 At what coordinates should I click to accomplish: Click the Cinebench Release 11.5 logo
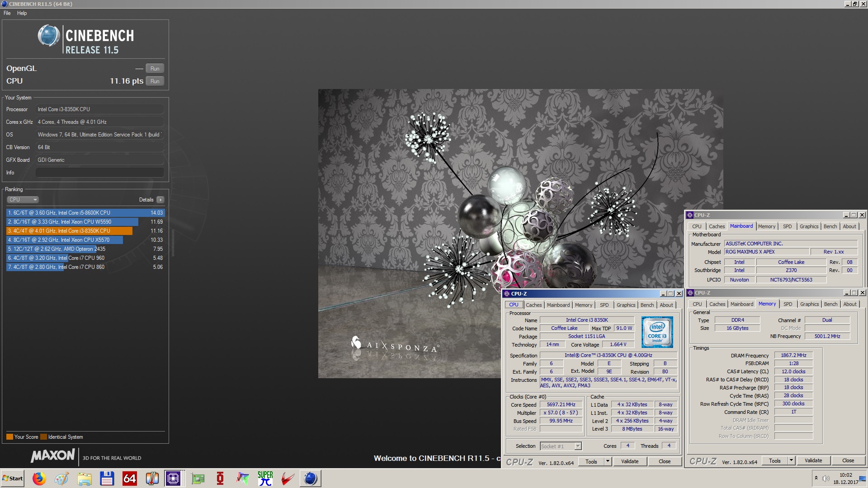[86, 39]
